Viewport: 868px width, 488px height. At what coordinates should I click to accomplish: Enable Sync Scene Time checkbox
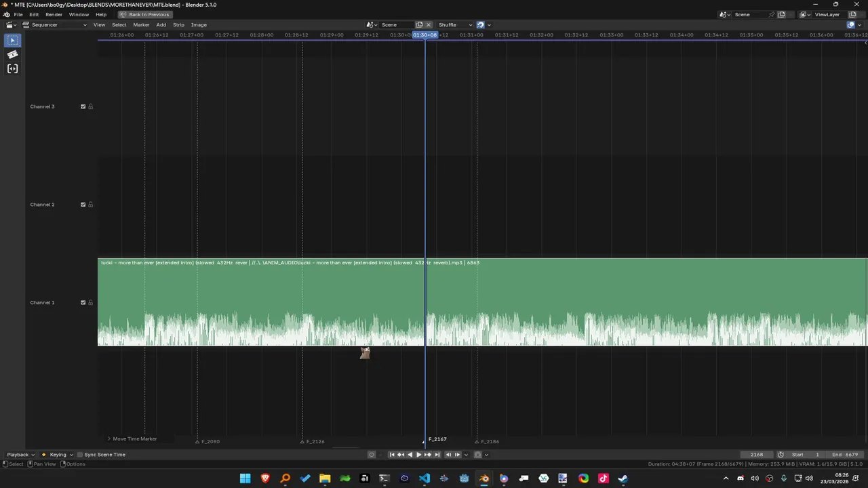pos(80,455)
